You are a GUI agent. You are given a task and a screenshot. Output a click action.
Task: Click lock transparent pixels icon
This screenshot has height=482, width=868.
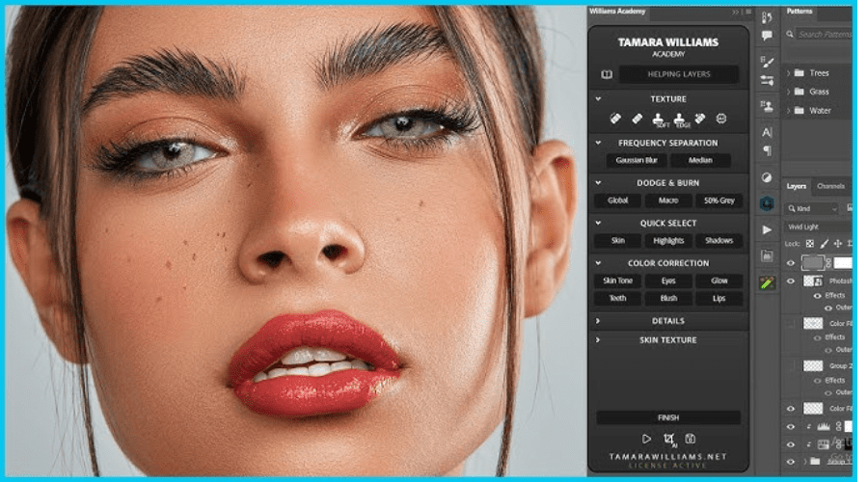pos(809,244)
